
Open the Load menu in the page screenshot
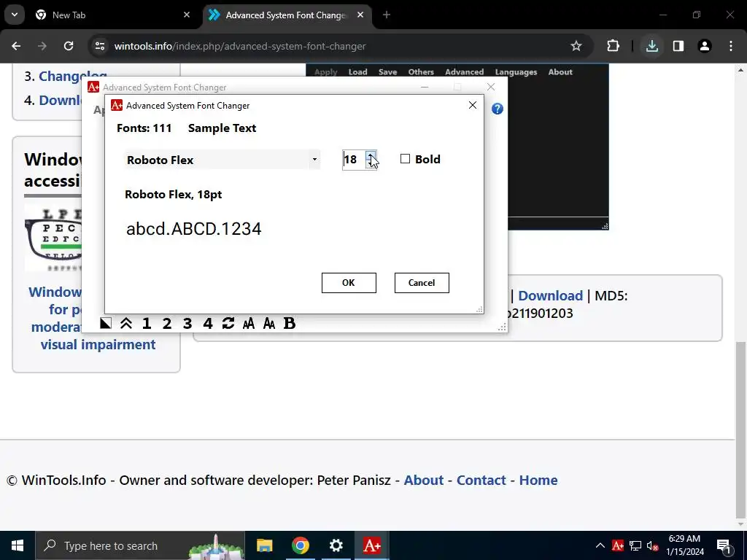pos(357,72)
